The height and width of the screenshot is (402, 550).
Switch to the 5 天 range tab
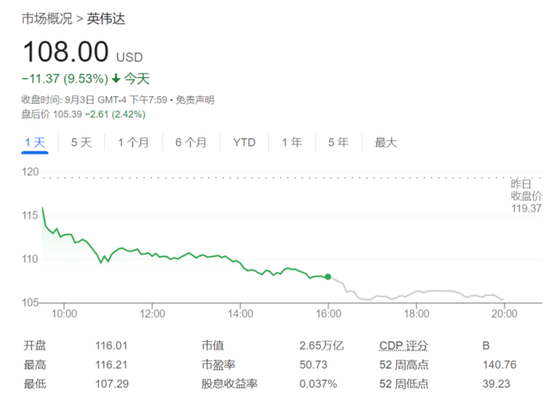[81, 143]
